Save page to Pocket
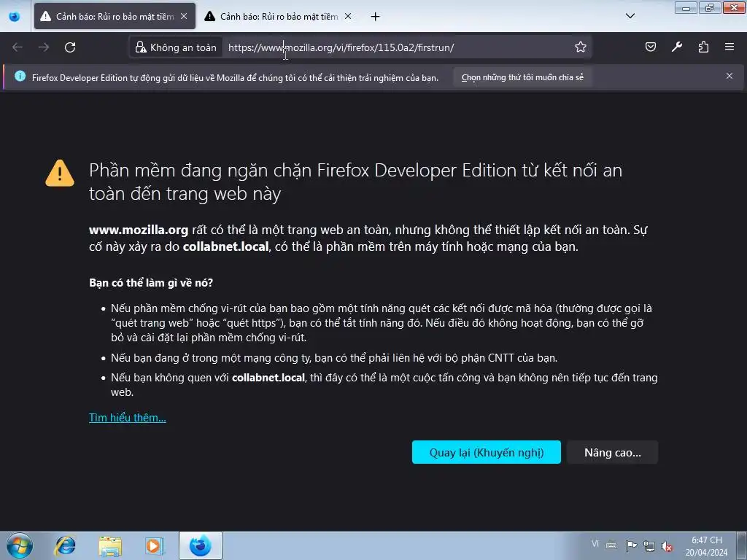 click(x=650, y=47)
